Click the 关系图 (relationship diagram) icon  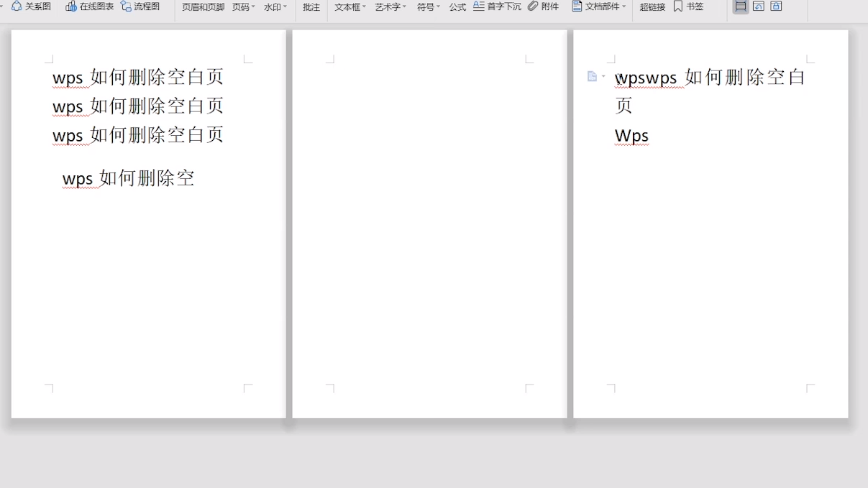[17, 6]
